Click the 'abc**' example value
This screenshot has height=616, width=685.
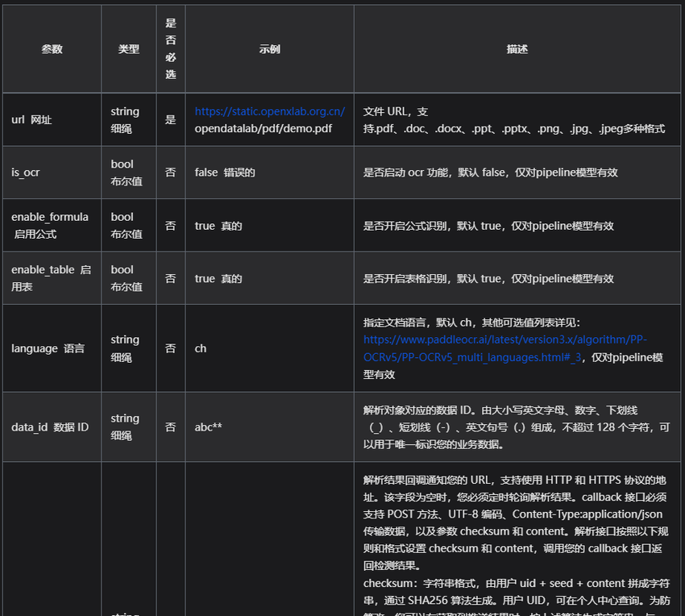[x=209, y=427]
